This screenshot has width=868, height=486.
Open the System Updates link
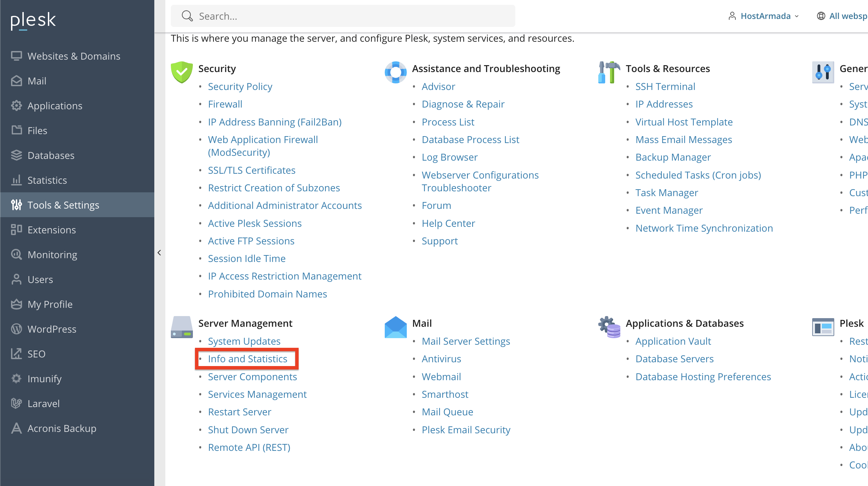coord(244,341)
